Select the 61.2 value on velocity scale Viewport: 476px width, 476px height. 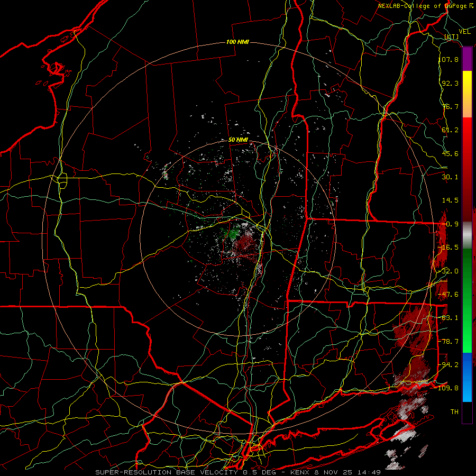(x=450, y=130)
